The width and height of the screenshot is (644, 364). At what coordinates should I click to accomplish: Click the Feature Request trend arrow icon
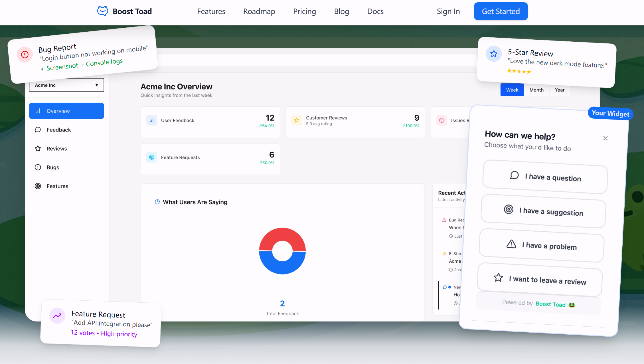pos(57,316)
